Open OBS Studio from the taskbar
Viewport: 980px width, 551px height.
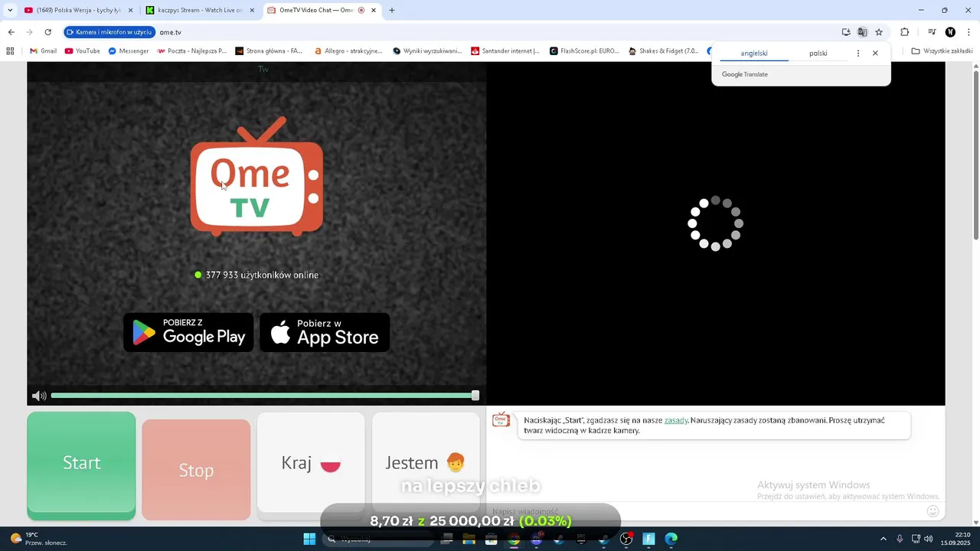626,539
